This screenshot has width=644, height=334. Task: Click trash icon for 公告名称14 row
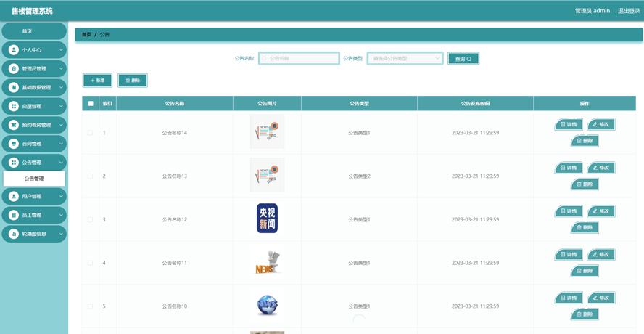(579, 141)
